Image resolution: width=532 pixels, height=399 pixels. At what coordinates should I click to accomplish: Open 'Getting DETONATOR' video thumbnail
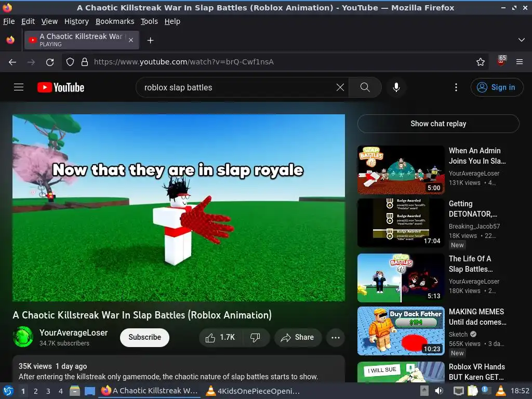pos(401,223)
